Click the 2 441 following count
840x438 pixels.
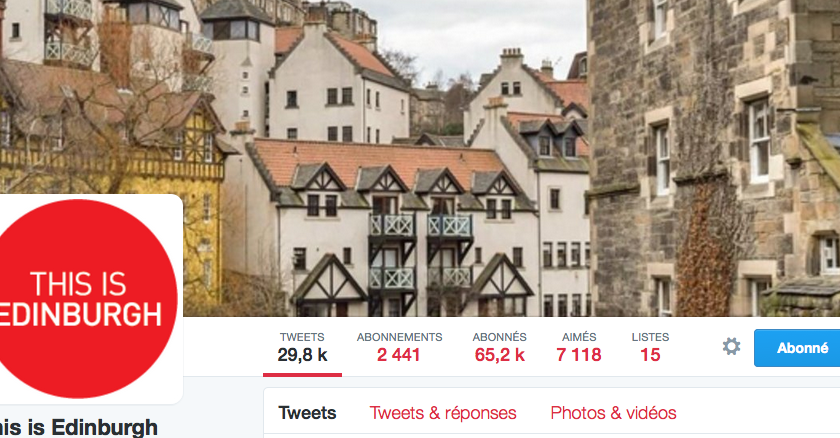coord(399,355)
